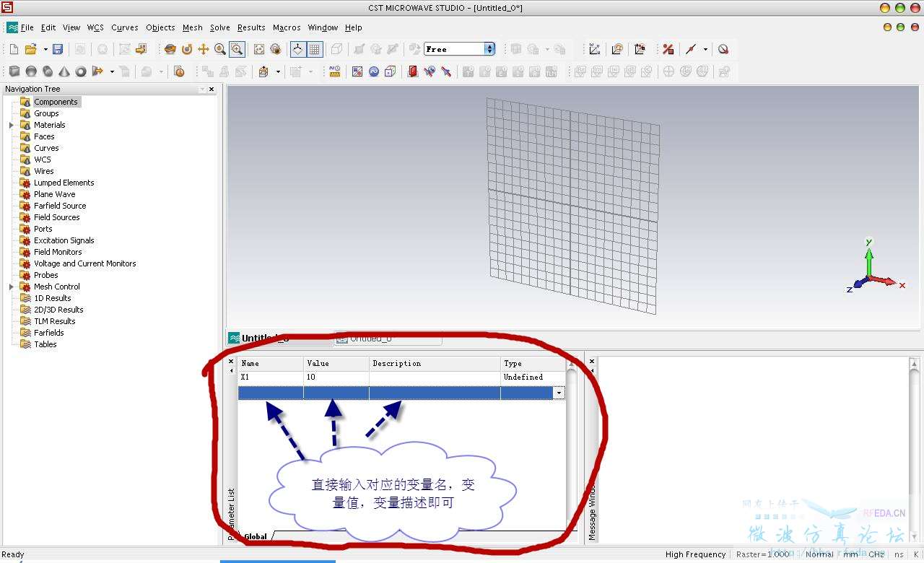The height and width of the screenshot is (563, 924).
Task: Open the history list
Action: point(179,71)
